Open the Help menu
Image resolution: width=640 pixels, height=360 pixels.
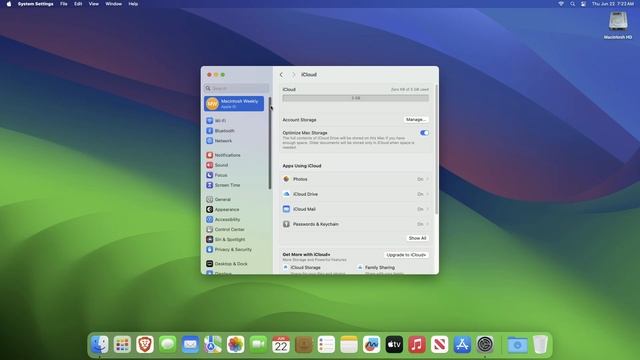click(133, 4)
